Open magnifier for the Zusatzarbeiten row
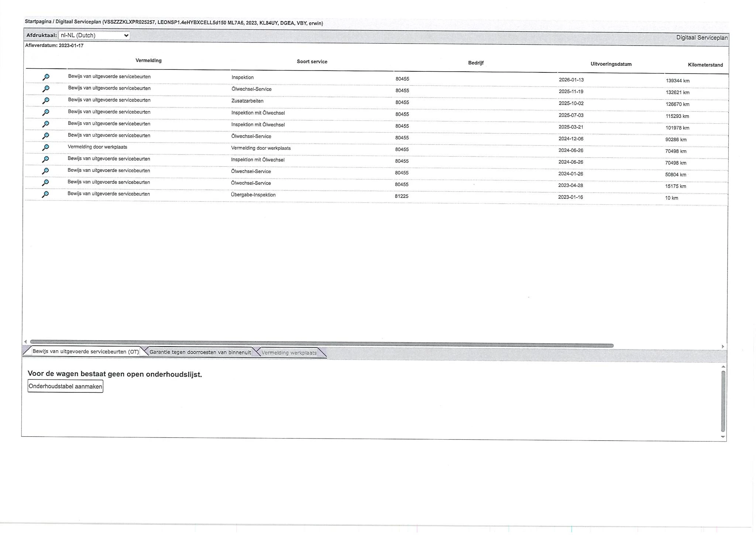The image size is (756, 535). tap(46, 100)
